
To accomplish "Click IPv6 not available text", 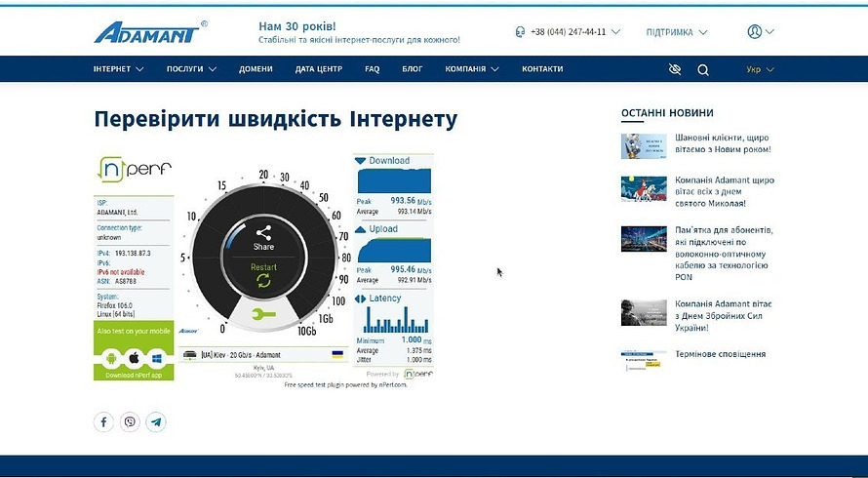I will point(121,272).
